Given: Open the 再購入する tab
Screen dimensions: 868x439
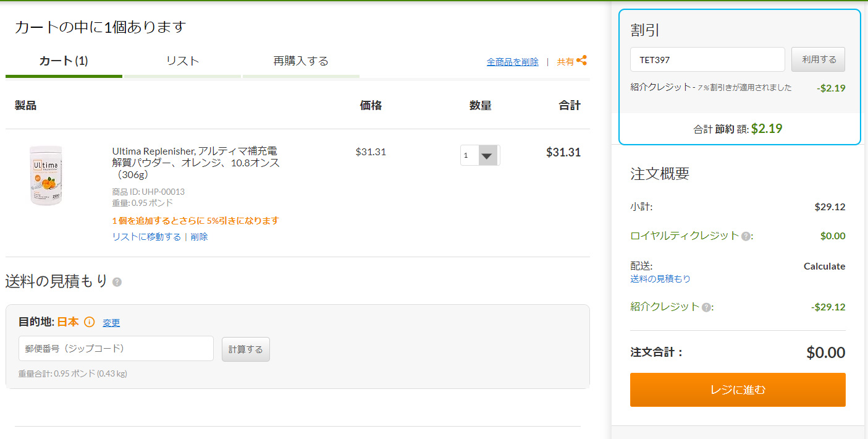Looking at the screenshot, I should coord(301,61).
